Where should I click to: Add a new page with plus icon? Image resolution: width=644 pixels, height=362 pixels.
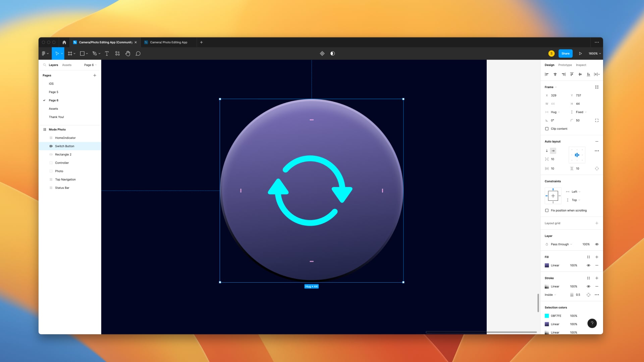[95, 75]
